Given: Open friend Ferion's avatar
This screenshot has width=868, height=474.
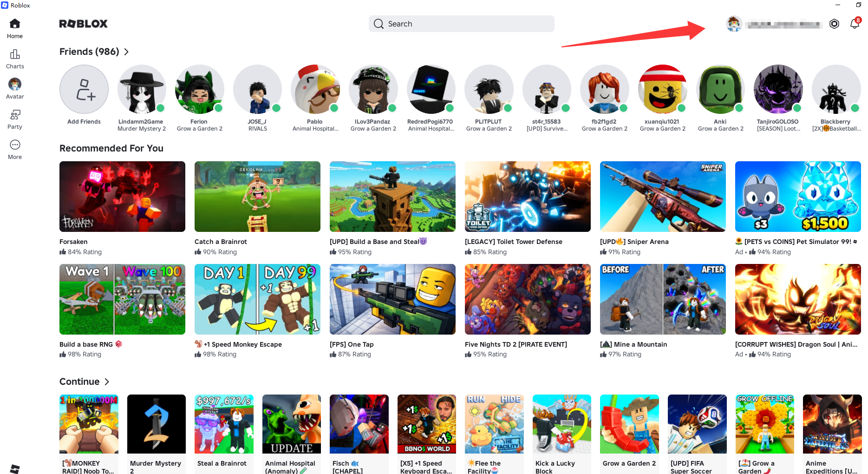Looking at the screenshot, I should [x=200, y=89].
